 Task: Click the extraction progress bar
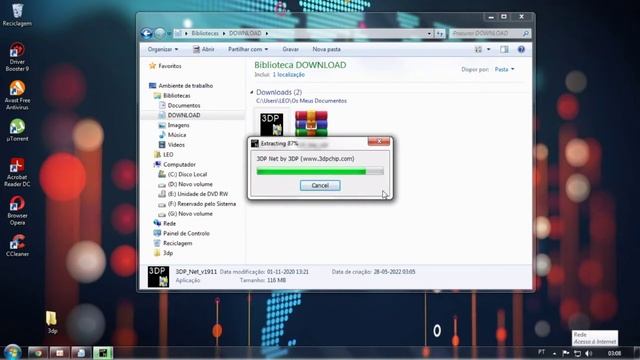pyautogui.click(x=320, y=172)
